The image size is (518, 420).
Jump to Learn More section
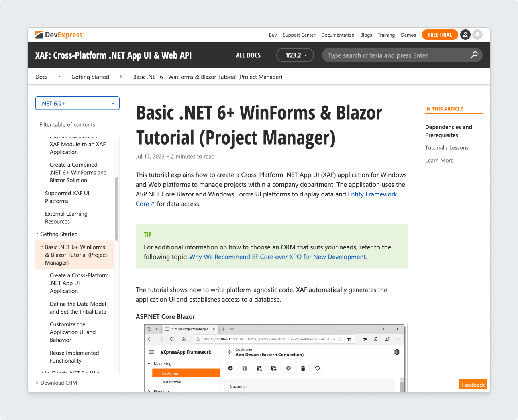[439, 161]
